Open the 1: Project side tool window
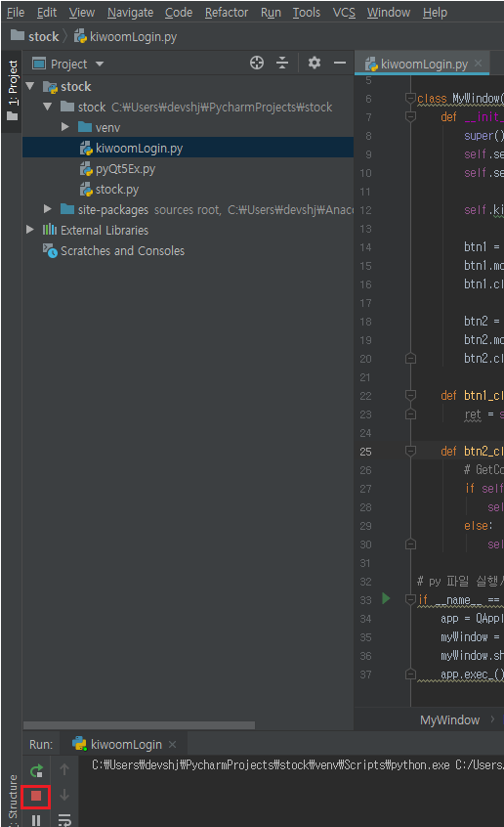The height and width of the screenshot is (827, 504). (x=13, y=90)
